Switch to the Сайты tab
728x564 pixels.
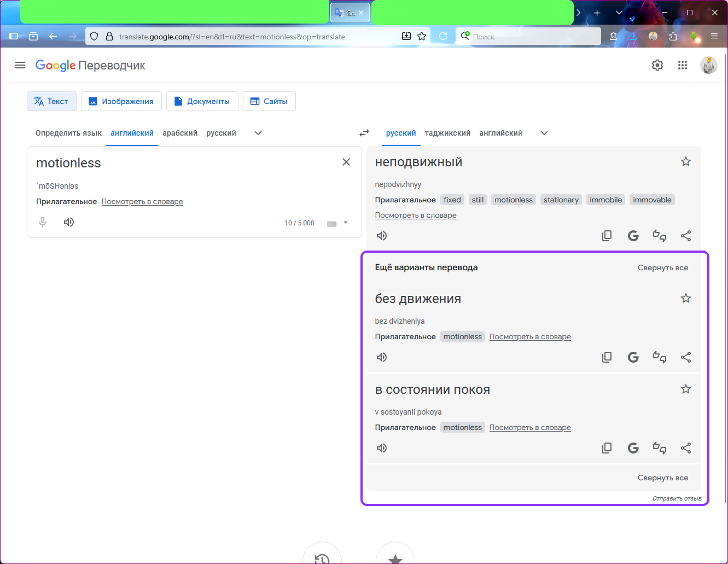pos(269,101)
